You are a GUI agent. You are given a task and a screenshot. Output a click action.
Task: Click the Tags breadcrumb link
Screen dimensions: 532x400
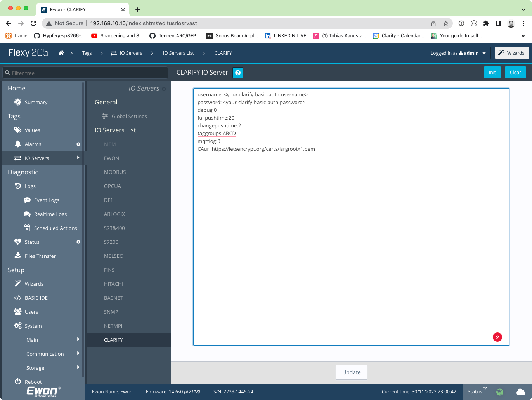[87, 53]
